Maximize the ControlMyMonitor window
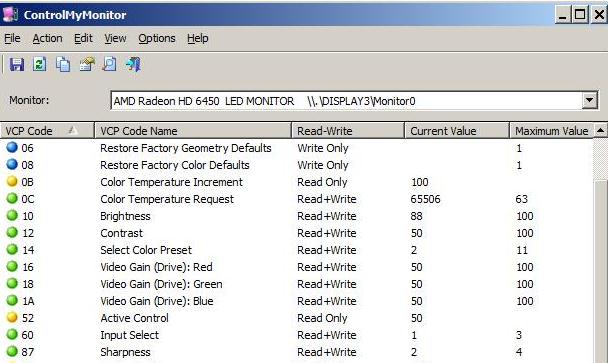 tap(580, 15)
